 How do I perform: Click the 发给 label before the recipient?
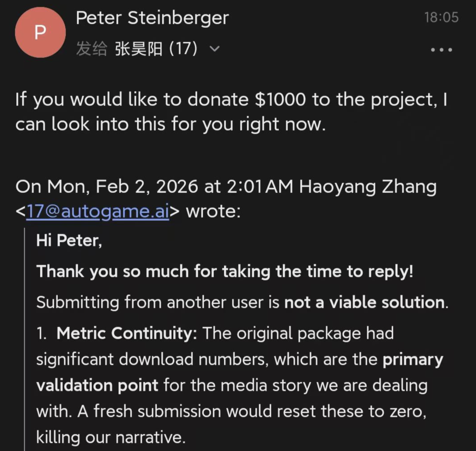(91, 48)
